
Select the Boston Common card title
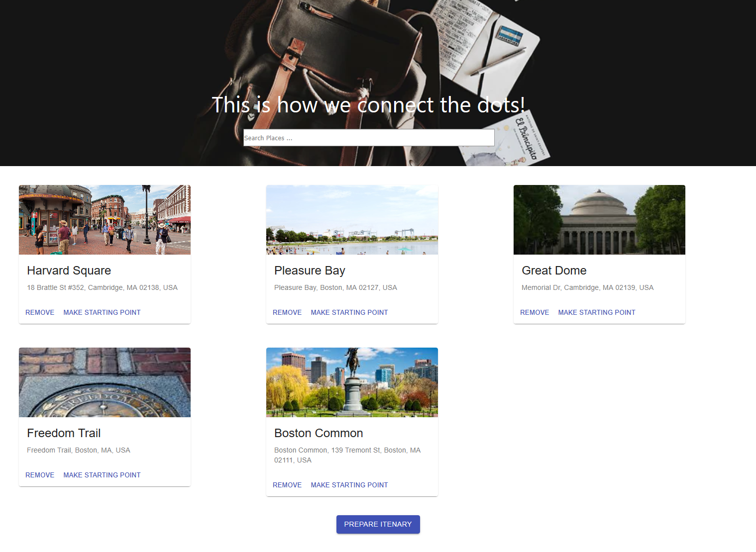coord(319,433)
